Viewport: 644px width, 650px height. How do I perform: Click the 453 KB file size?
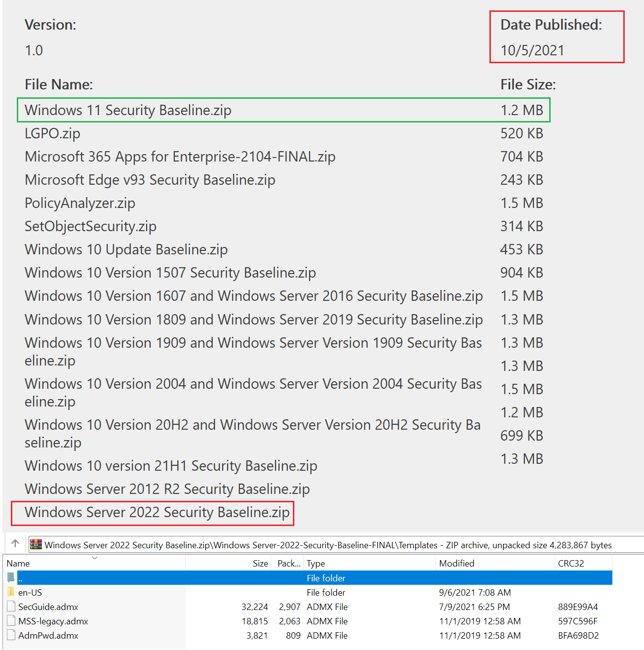tap(522, 249)
